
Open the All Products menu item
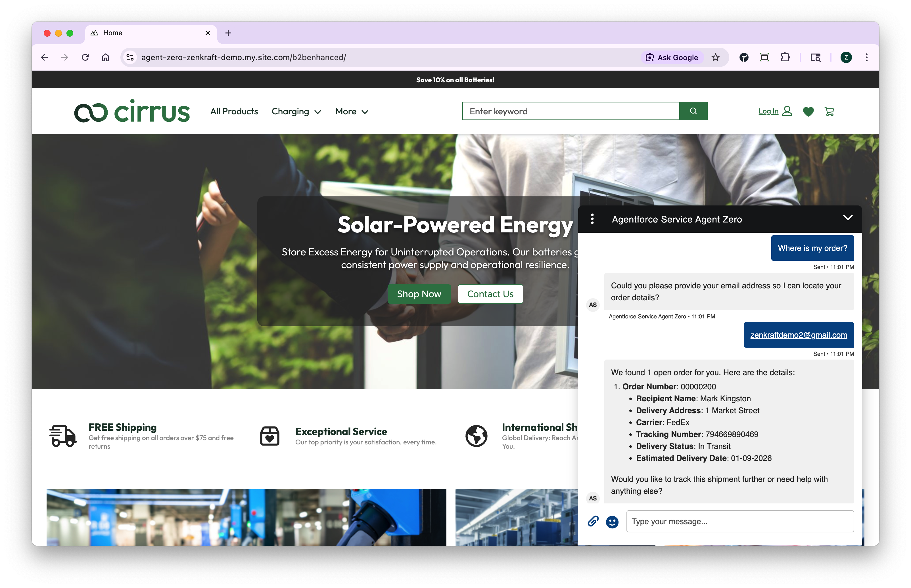point(234,112)
